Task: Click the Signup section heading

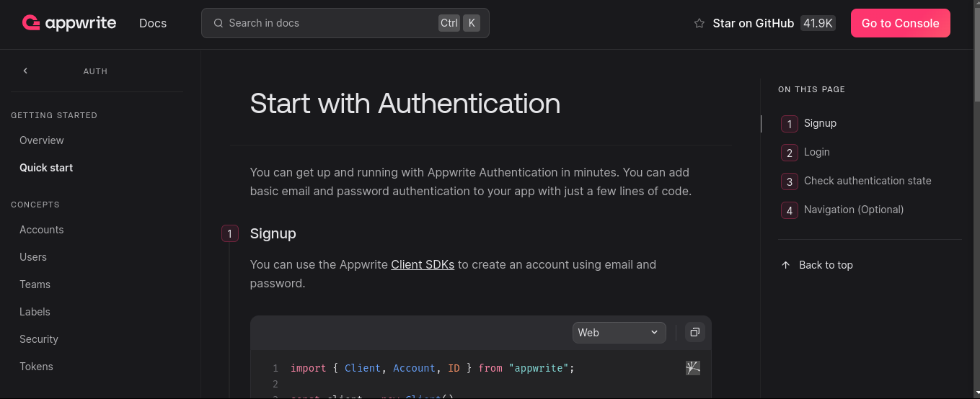Action: click(273, 233)
